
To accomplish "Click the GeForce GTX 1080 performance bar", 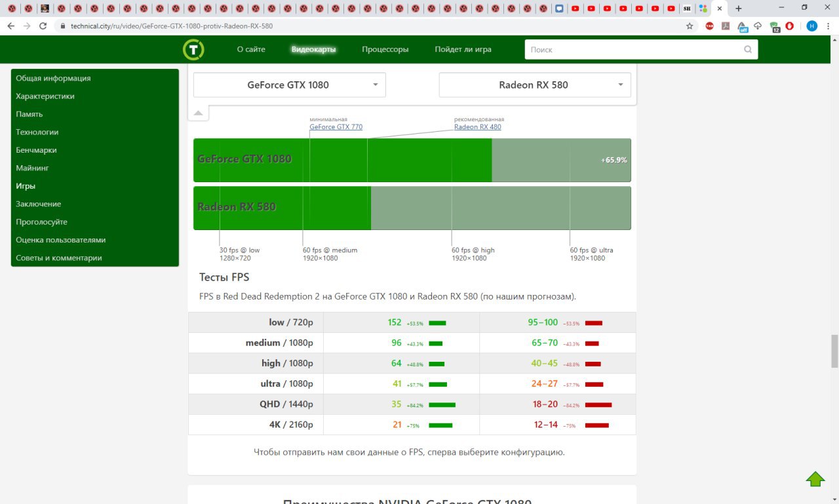I will (412, 160).
